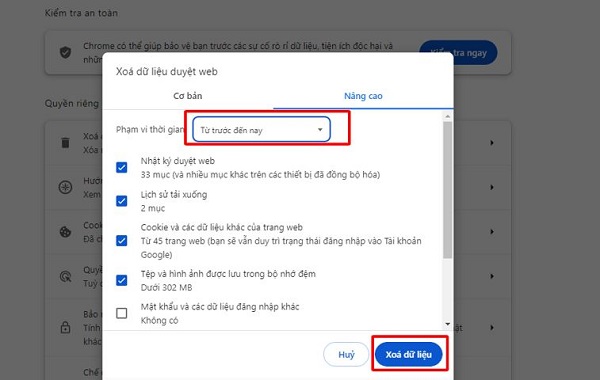Image resolution: width=600 pixels, height=380 pixels.
Task: Click the text 'Không có' under passwords
Action: (159, 320)
